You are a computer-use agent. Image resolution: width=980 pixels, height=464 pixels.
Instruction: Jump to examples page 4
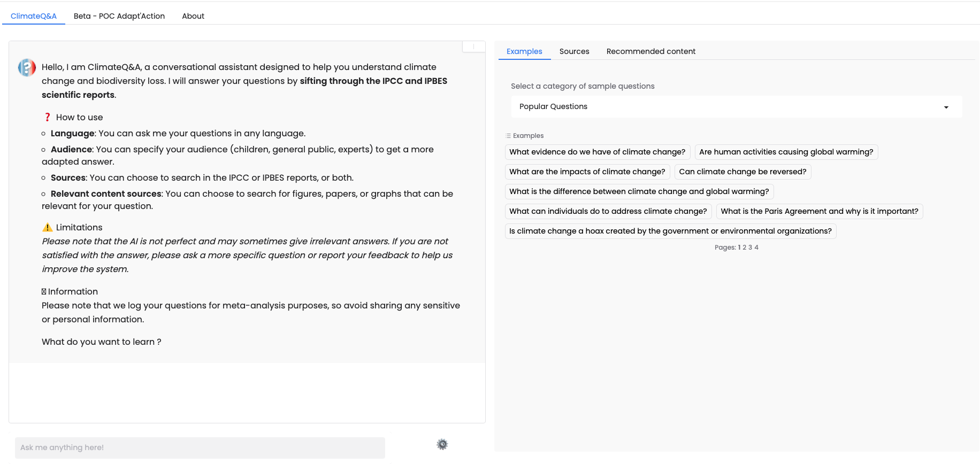point(756,248)
